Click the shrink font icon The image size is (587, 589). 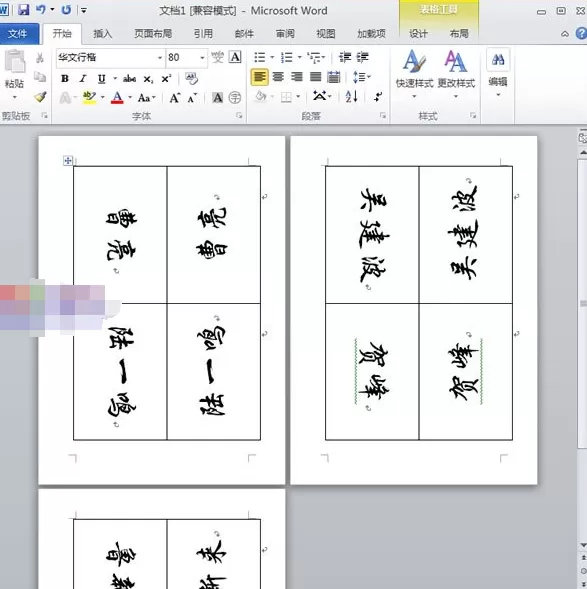192,98
